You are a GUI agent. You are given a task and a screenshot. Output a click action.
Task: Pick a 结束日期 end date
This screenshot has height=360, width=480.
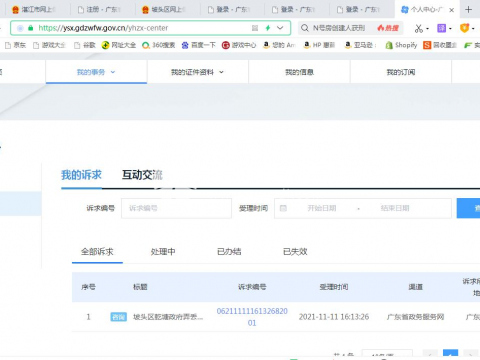[395, 208]
